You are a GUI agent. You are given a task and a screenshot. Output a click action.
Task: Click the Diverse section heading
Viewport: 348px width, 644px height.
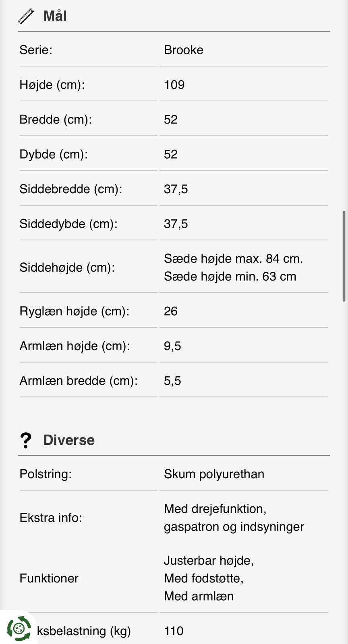(x=69, y=440)
